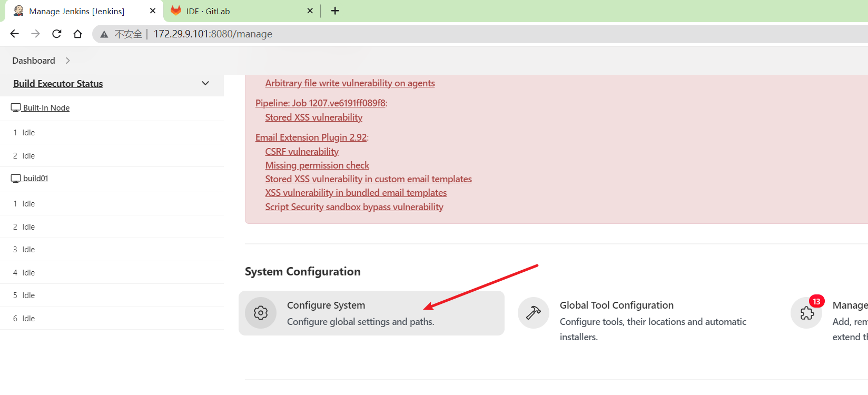868x395 pixels.
Task: Go to the browser home page
Action: coord(77,34)
